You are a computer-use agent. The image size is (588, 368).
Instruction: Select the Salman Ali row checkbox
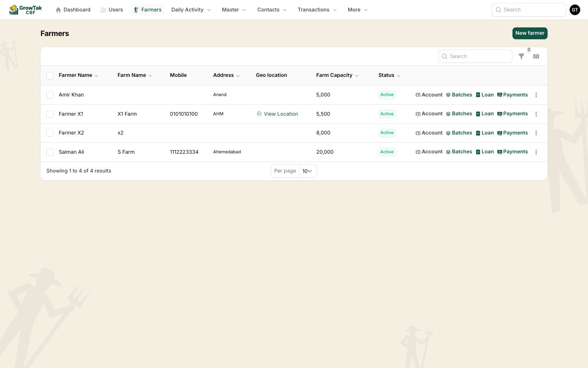(50, 152)
